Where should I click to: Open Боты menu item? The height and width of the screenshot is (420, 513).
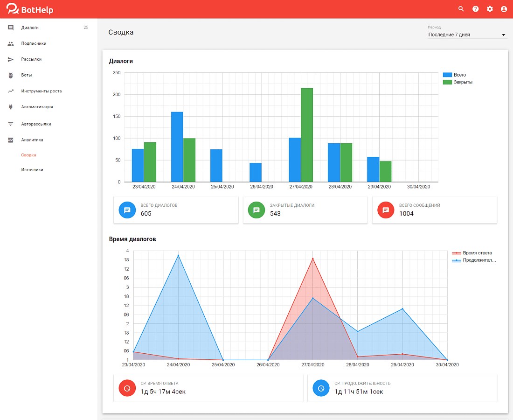pyautogui.click(x=49, y=75)
